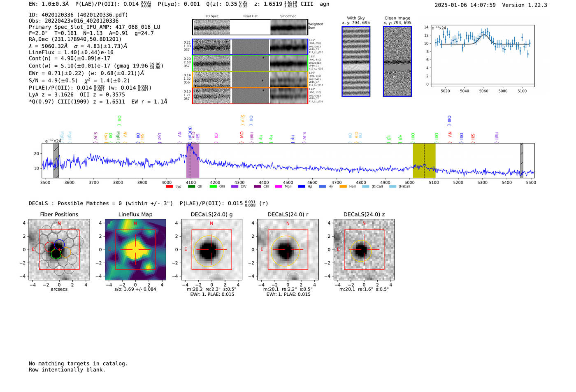Image resolution: width=576 pixels, height=392 pixels.
Task: Click the No matching targets in catalog text
Action: 78,364
